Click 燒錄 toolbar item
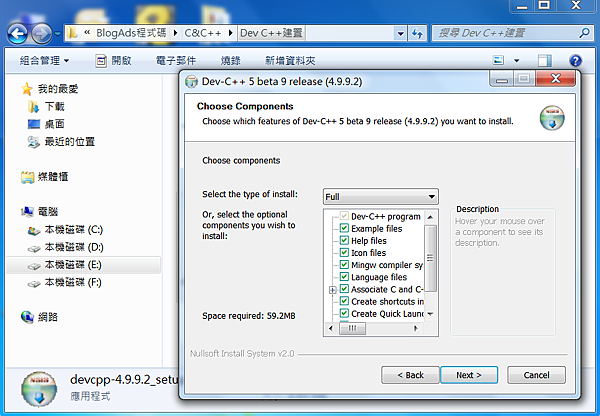Image resolution: width=600 pixels, height=416 pixels. (x=230, y=60)
